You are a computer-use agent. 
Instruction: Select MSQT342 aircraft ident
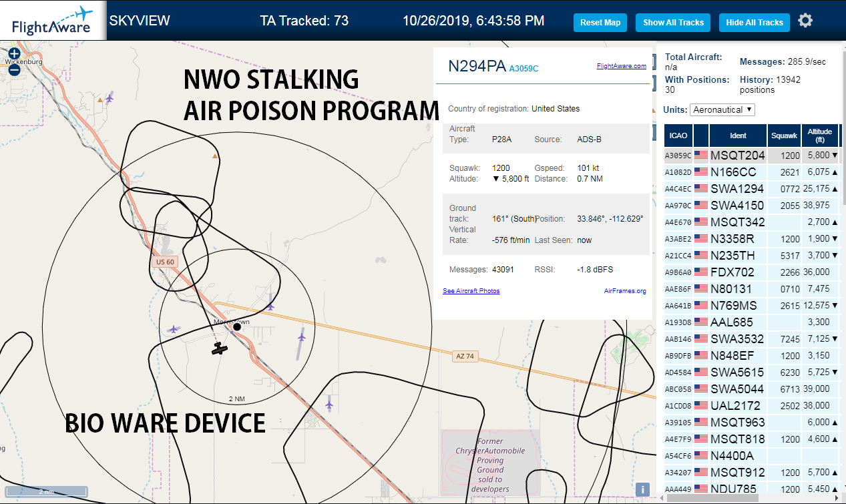click(738, 222)
